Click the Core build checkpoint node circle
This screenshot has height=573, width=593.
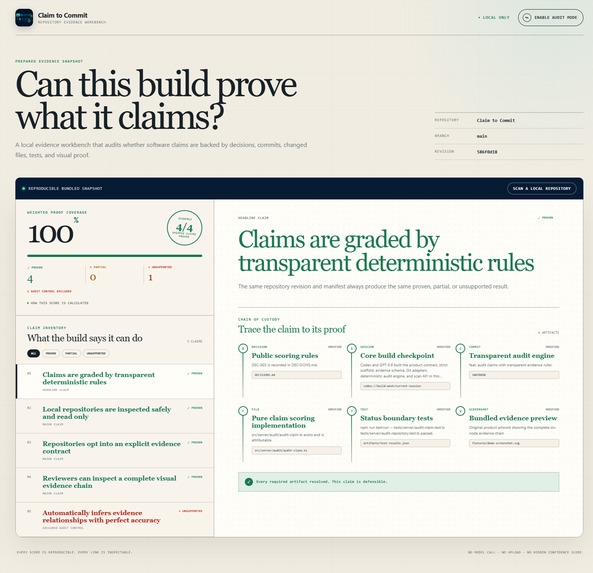coord(352,348)
